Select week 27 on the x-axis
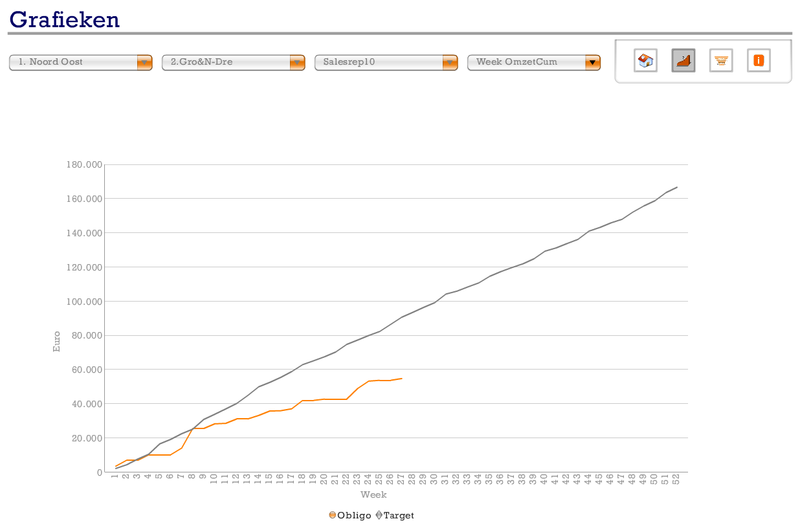 click(x=401, y=480)
